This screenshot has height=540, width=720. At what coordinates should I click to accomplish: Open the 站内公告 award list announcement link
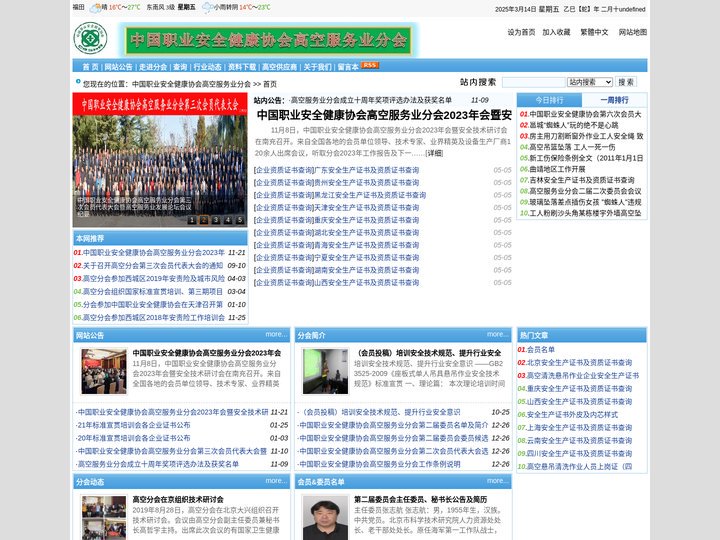[x=370, y=100]
